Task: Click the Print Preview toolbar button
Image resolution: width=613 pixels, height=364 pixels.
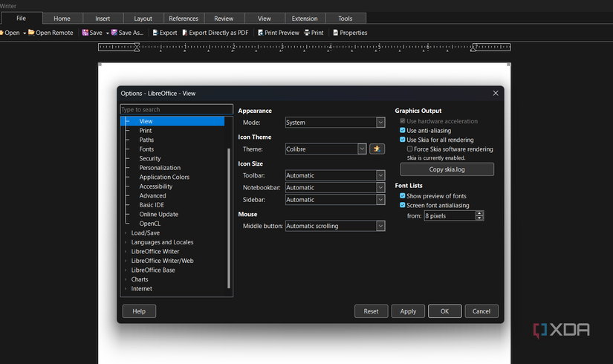Action: (x=279, y=33)
